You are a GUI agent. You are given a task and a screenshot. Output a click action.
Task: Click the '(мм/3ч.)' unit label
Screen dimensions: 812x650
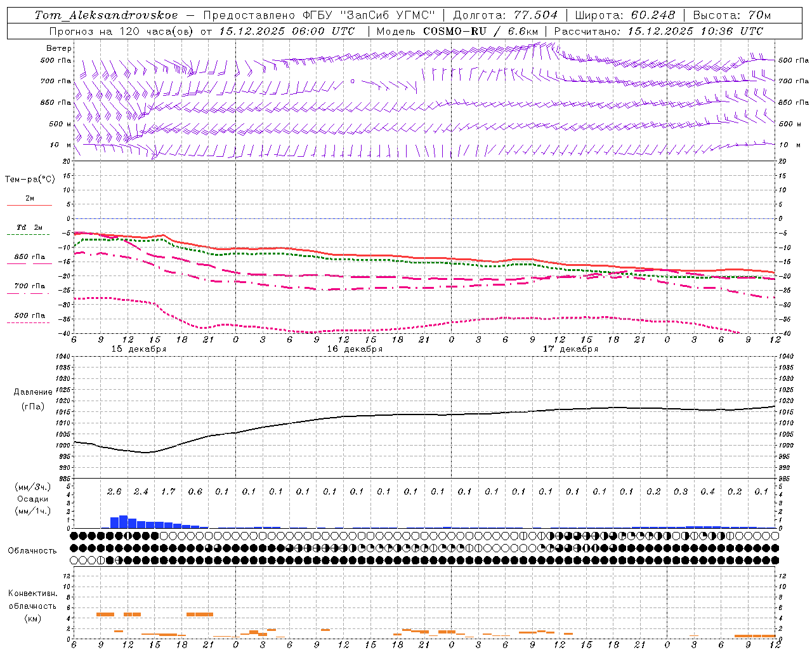tap(33, 487)
